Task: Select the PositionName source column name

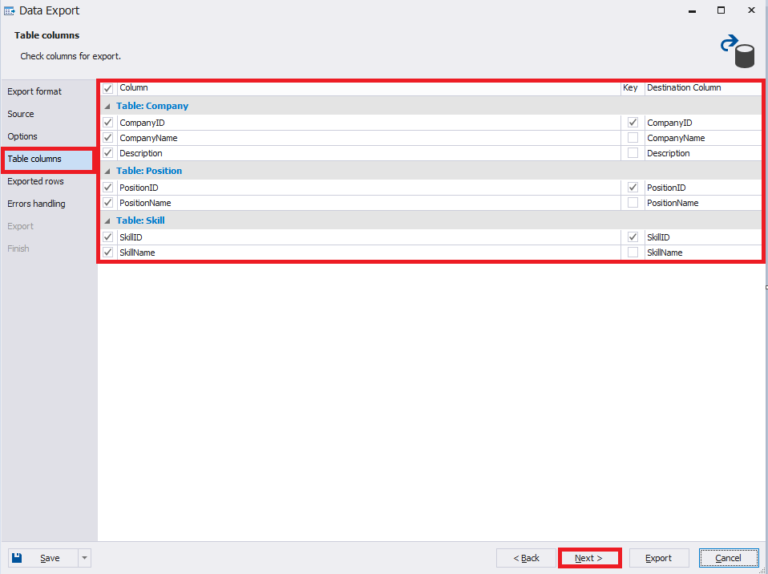Action: (145, 202)
